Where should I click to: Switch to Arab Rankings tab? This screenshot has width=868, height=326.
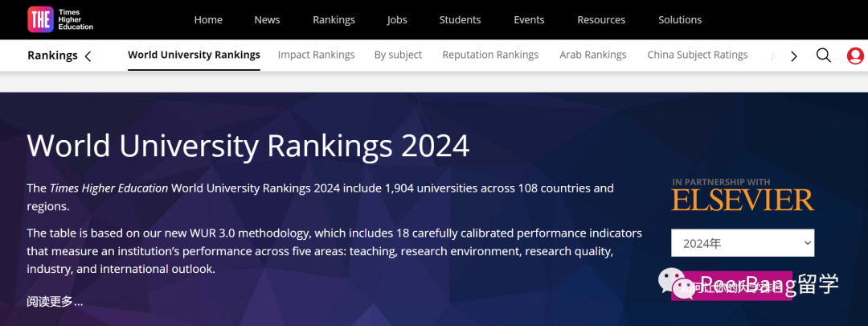coord(593,55)
